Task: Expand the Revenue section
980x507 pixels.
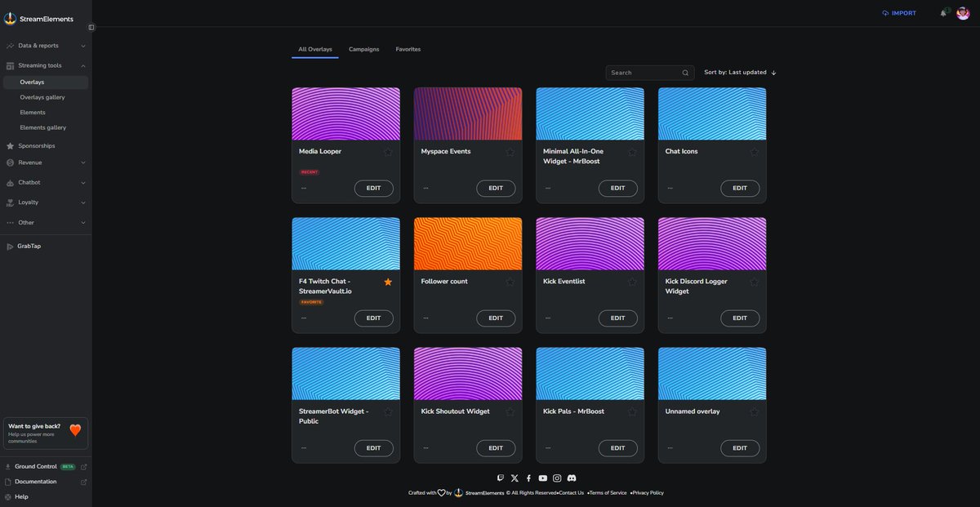Action: 46,162
